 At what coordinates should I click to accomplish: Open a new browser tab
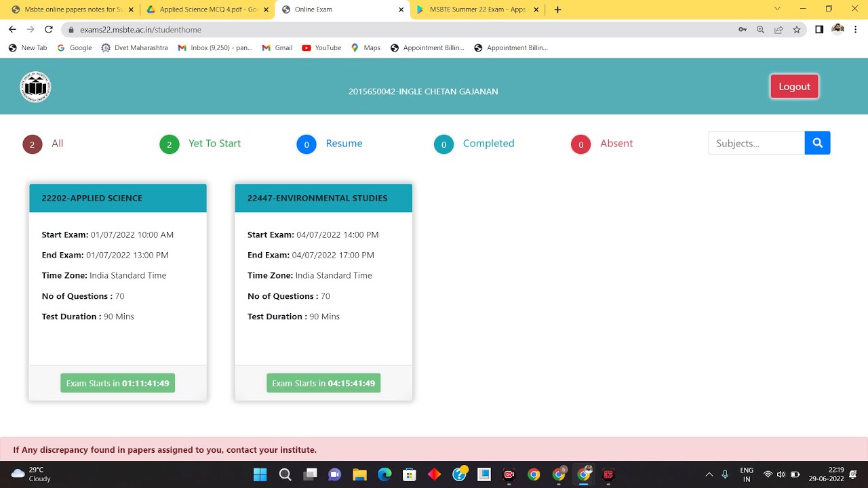(x=557, y=9)
